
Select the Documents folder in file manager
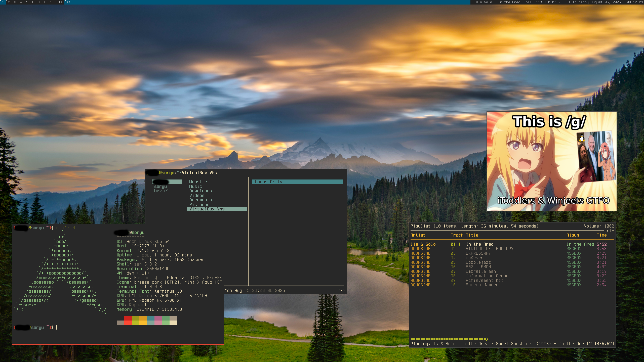(x=201, y=200)
